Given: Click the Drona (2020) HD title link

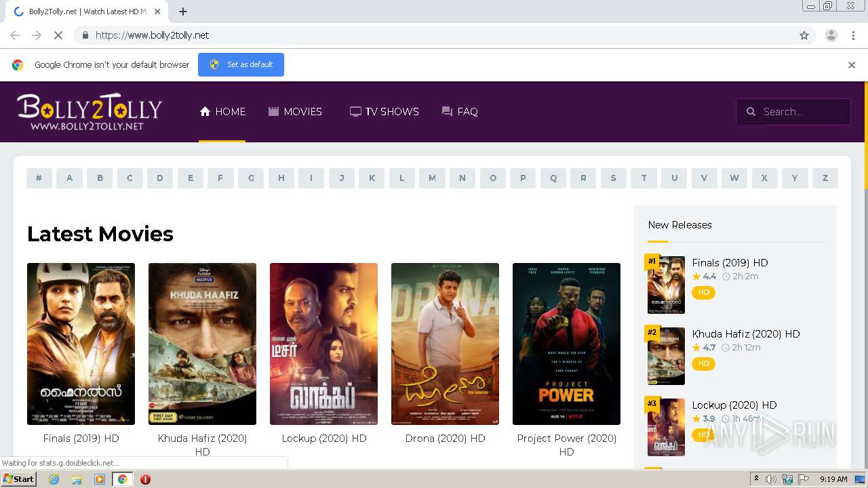Looking at the screenshot, I should coord(445,439).
